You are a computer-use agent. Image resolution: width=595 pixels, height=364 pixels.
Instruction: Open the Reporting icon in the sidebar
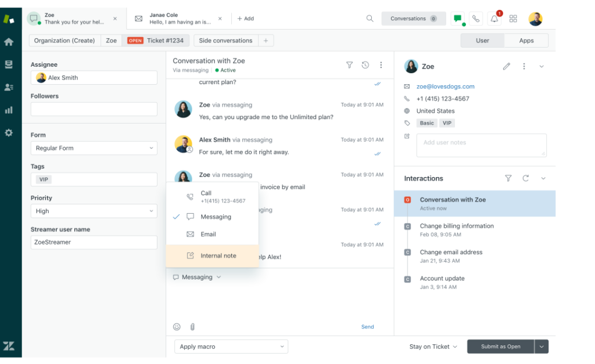8,110
